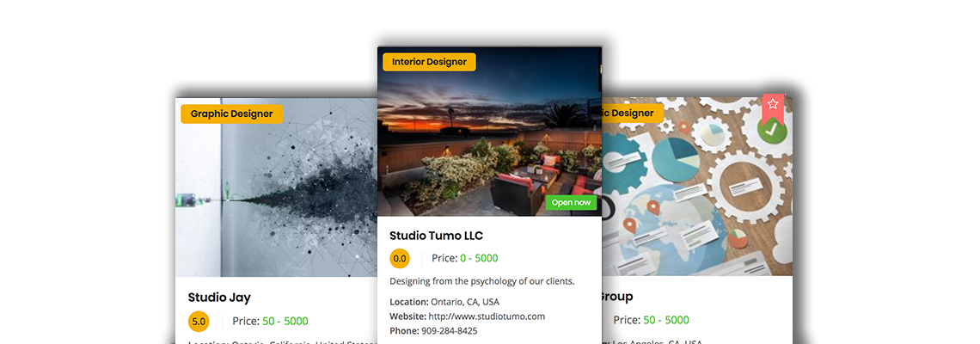Click the description about psychology of clients
Image resolution: width=980 pixels, height=344 pixels.
482,281
